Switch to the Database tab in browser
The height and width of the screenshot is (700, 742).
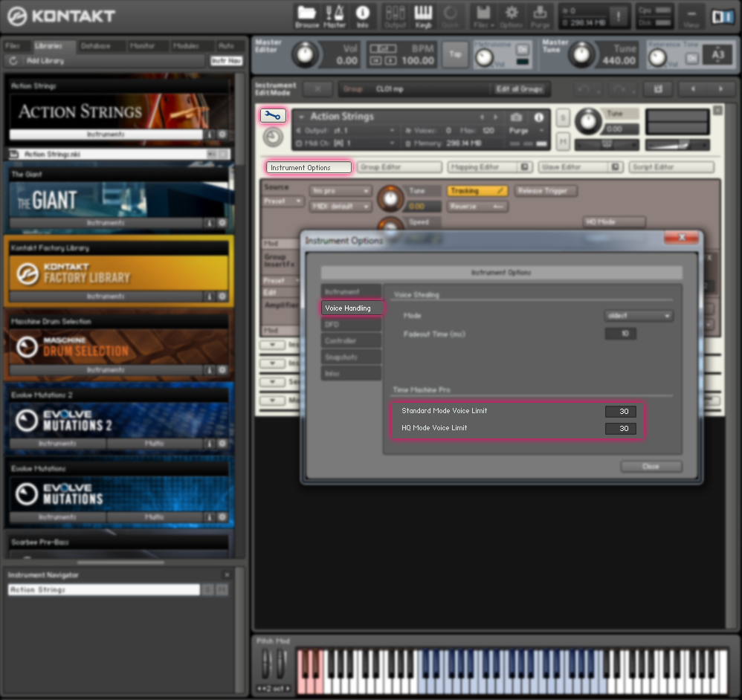(95, 46)
